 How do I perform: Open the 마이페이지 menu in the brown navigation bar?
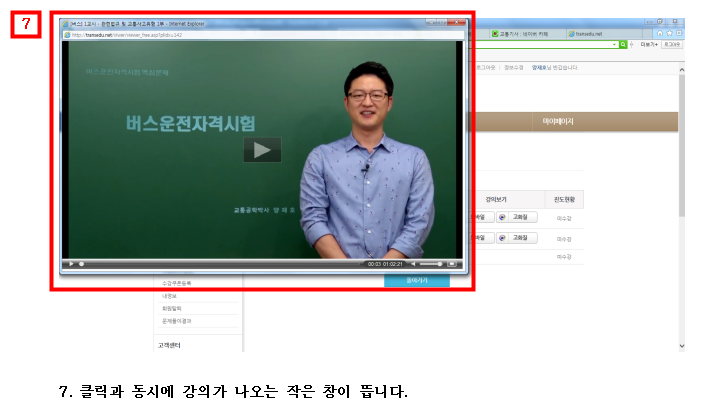(x=558, y=122)
